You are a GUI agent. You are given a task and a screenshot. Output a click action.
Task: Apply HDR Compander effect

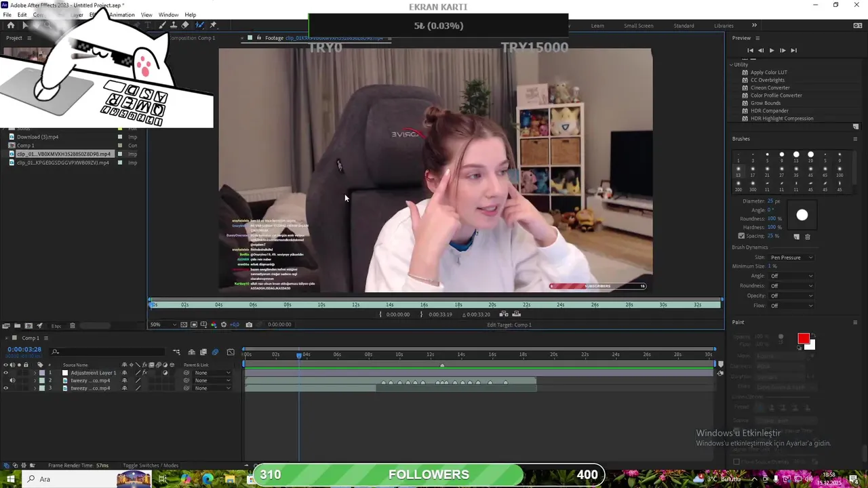[x=769, y=110]
